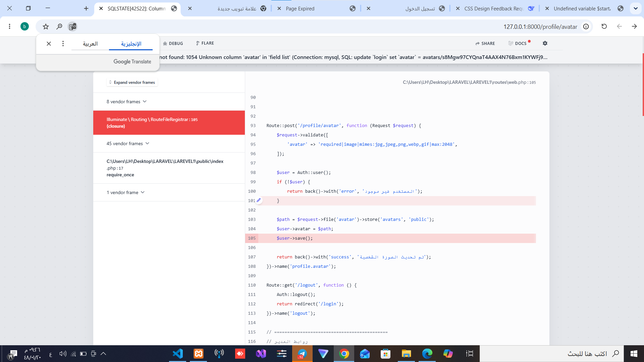Open a new tab with the plus button

(x=86, y=8)
